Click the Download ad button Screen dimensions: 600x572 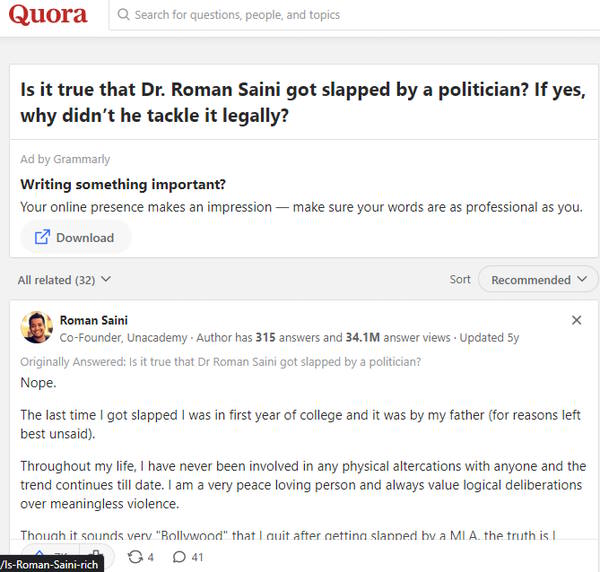point(76,237)
